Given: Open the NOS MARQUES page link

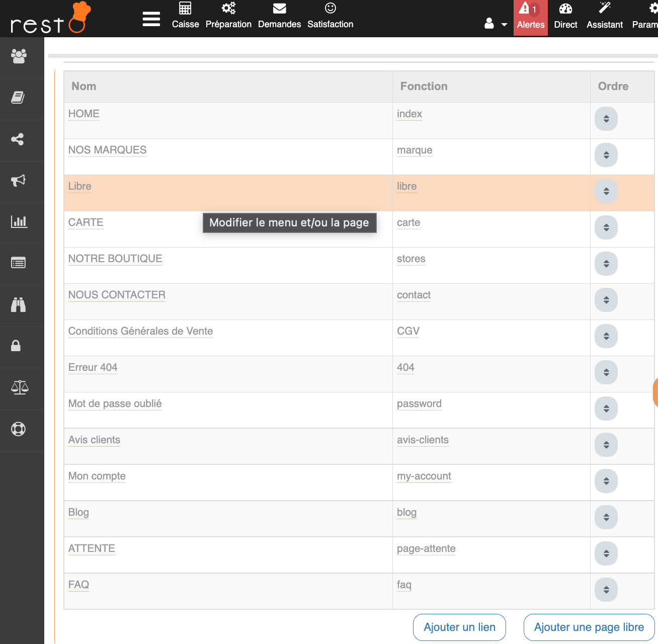Looking at the screenshot, I should pos(107,150).
